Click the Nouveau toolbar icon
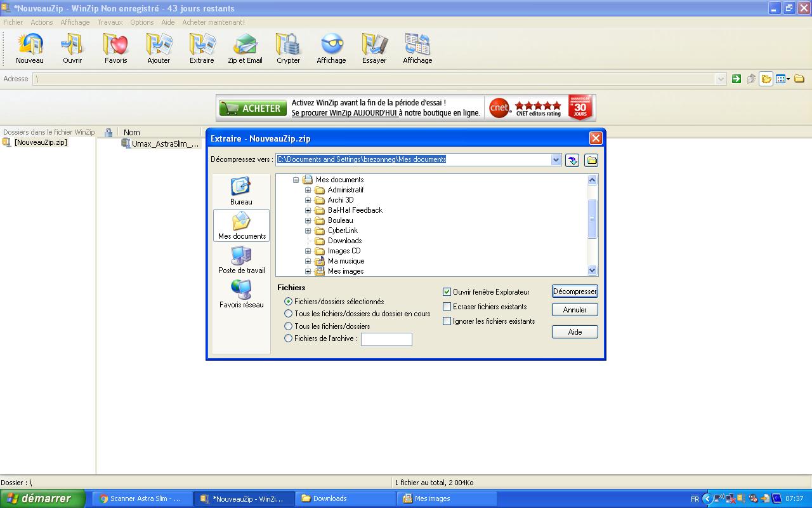812x508 pixels. [30, 48]
